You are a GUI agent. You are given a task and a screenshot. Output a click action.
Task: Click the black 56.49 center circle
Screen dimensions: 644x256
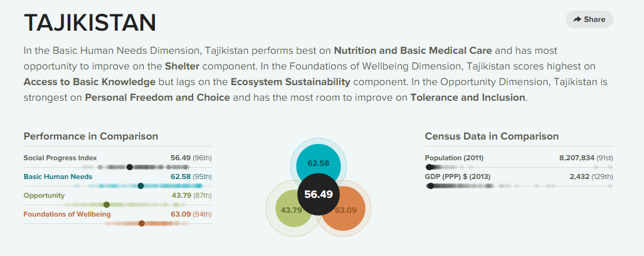[319, 194]
